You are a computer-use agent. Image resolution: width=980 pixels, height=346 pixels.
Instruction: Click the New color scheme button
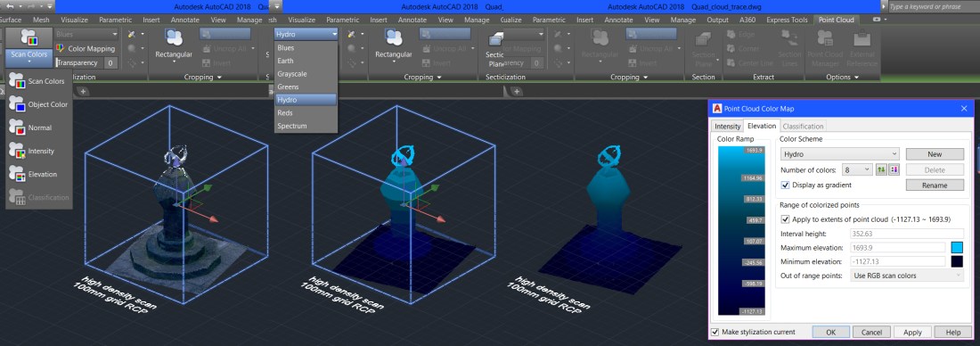coord(935,154)
